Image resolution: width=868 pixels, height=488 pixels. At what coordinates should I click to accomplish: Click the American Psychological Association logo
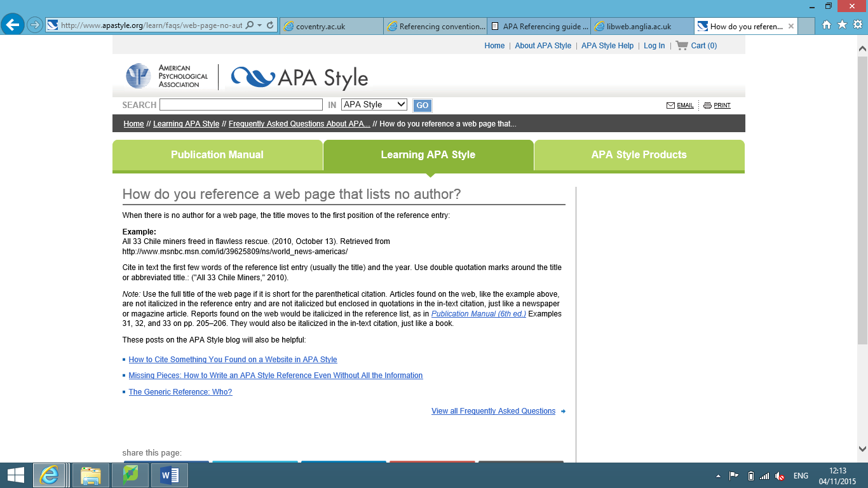[x=166, y=76]
